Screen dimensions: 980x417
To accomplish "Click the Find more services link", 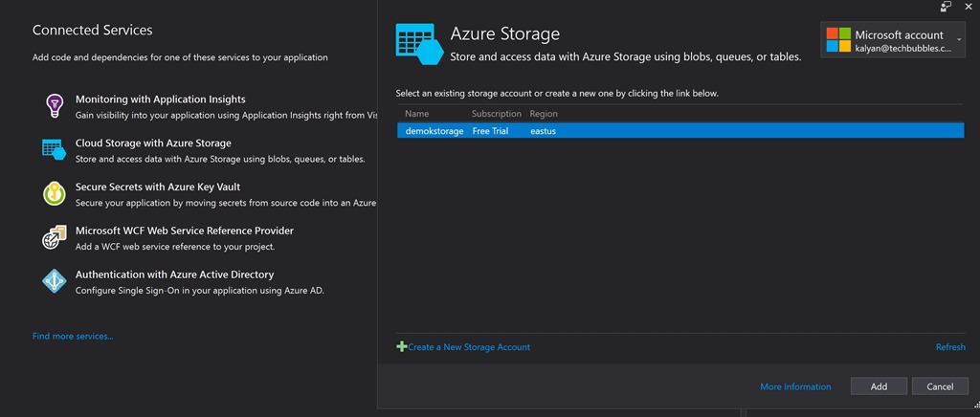I will [73, 337].
